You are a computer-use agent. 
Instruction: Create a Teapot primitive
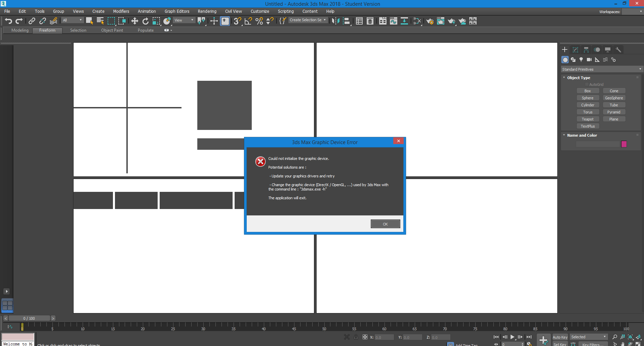click(x=588, y=119)
